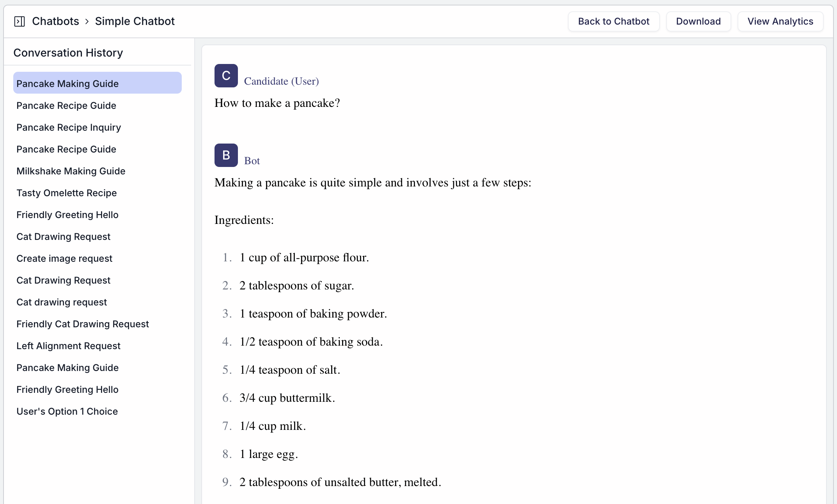The height and width of the screenshot is (504, 837).
Task: Click the Bot avatar icon
Action: click(226, 155)
